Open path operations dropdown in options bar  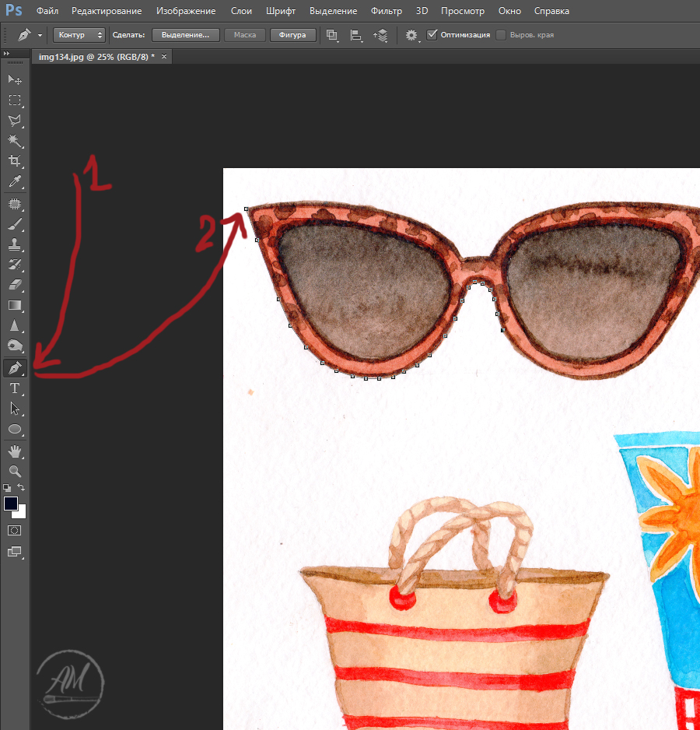[x=332, y=35]
